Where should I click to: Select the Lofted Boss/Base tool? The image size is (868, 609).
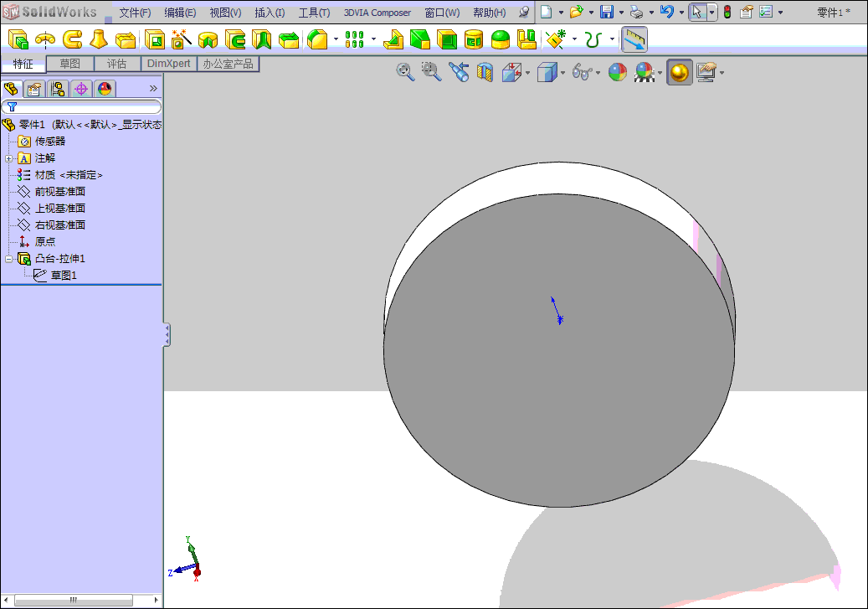coord(99,39)
